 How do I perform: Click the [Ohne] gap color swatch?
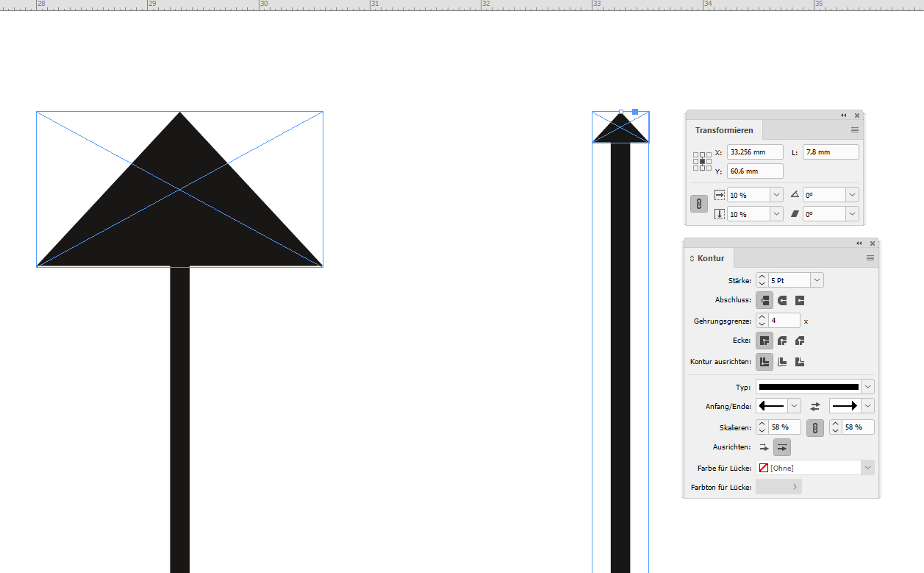764,468
